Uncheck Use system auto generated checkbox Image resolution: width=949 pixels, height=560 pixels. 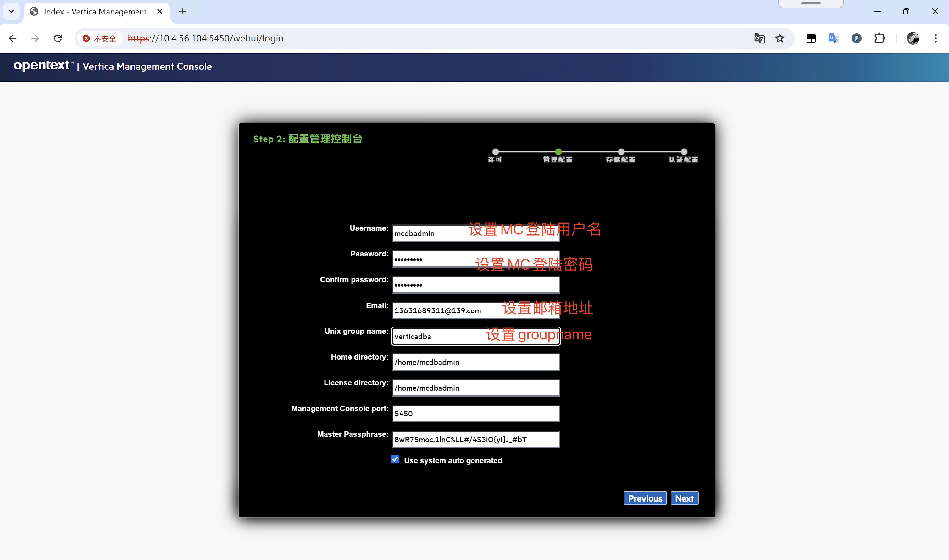395,459
